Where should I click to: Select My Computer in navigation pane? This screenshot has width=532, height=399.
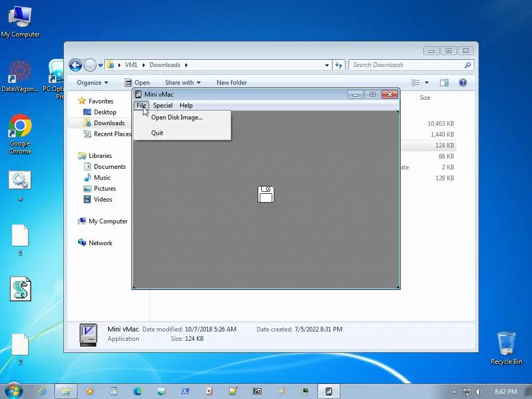(x=108, y=221)
